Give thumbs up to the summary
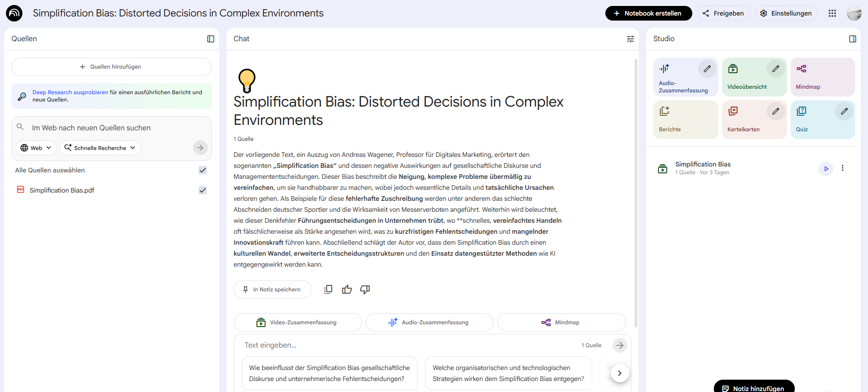 point(347,290)
